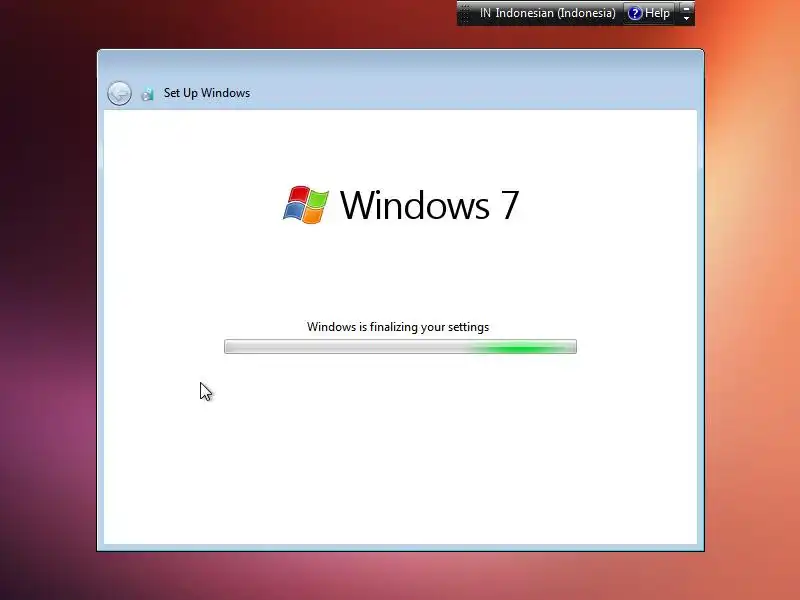This screenshot has height=600, width=800.
Task: Click the "Windows 7" heading text
Action: pos(429,205)
